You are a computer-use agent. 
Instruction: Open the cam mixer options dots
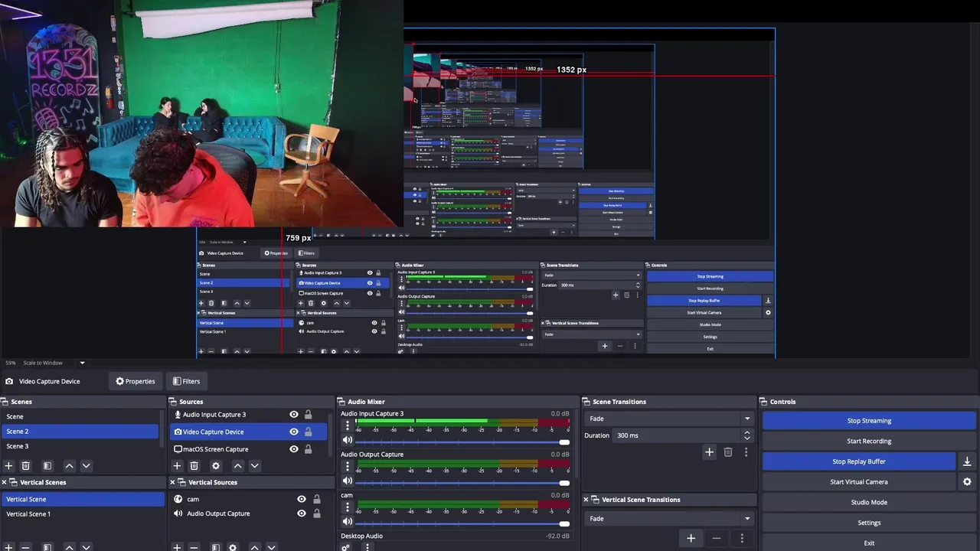click(x=347, y=507)
